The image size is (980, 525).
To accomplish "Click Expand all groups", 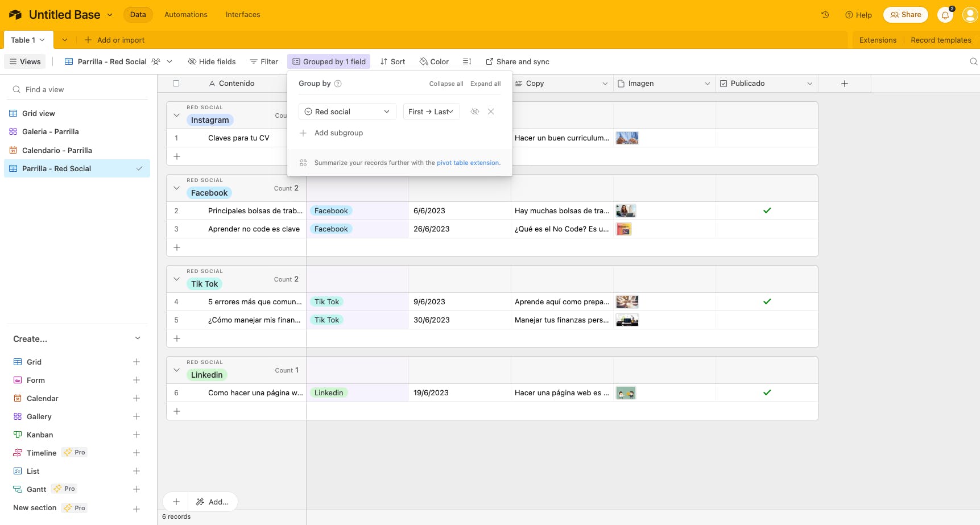I will 486,84.
